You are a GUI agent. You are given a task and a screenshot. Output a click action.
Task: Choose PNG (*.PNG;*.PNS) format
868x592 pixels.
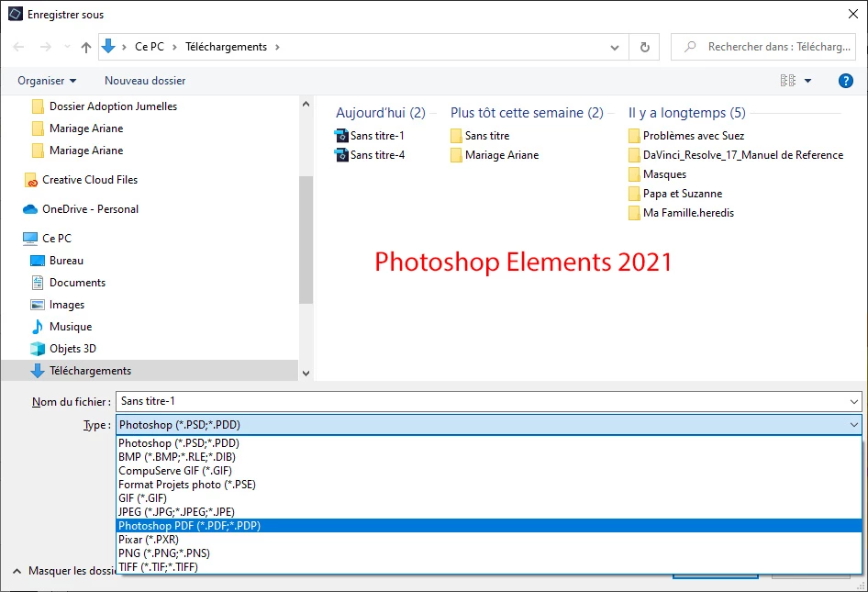[x=489, y=553]
